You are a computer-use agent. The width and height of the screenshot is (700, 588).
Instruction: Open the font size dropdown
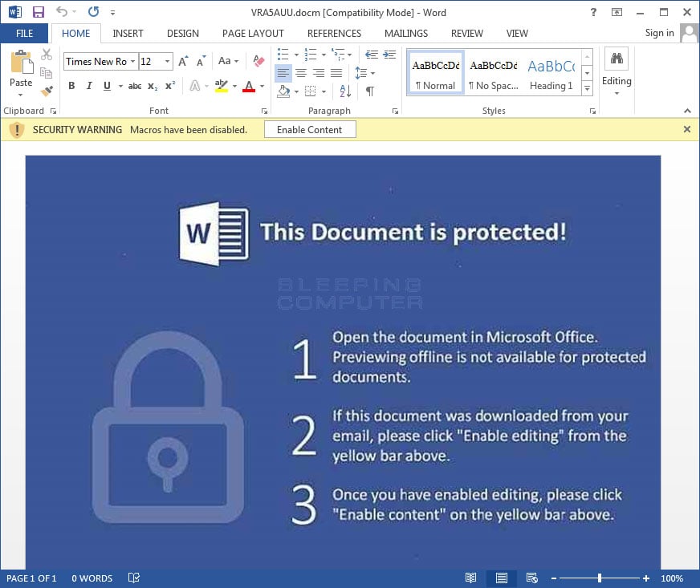[x=168, y=61]
